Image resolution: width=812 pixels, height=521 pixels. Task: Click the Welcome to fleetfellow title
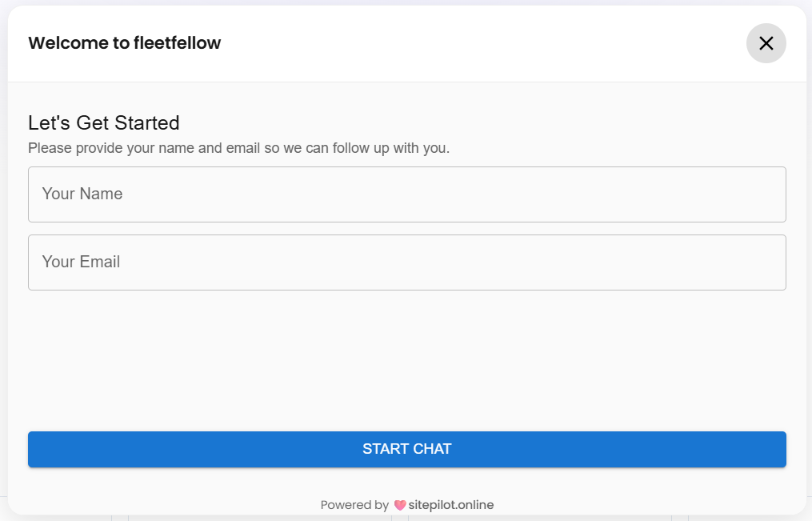tap(124, 43)
